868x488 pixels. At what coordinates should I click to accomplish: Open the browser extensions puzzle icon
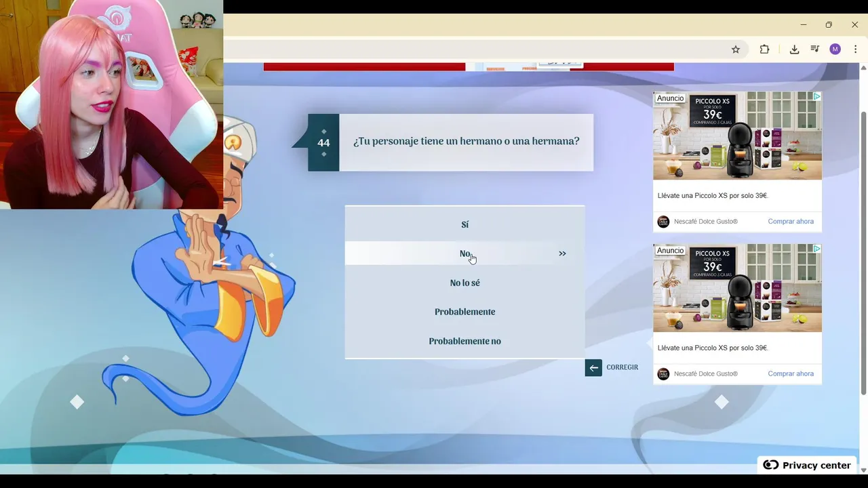tap(764, 49)
